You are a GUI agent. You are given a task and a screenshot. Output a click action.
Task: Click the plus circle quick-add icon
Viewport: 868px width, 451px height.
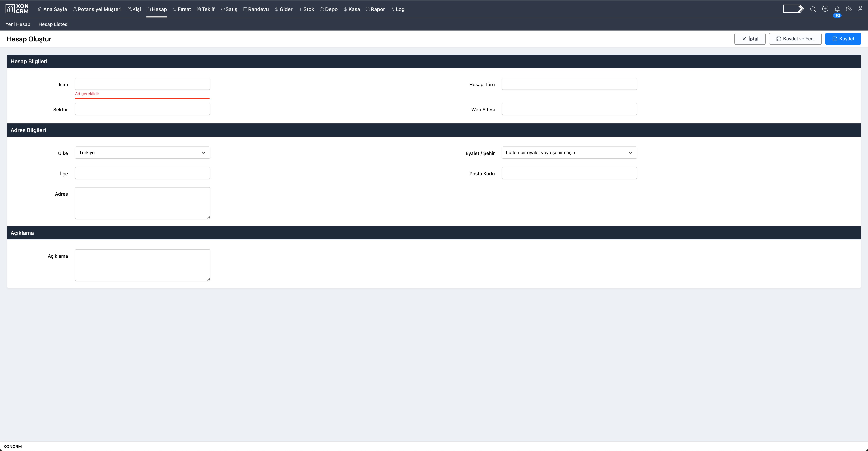coord(825,9)
